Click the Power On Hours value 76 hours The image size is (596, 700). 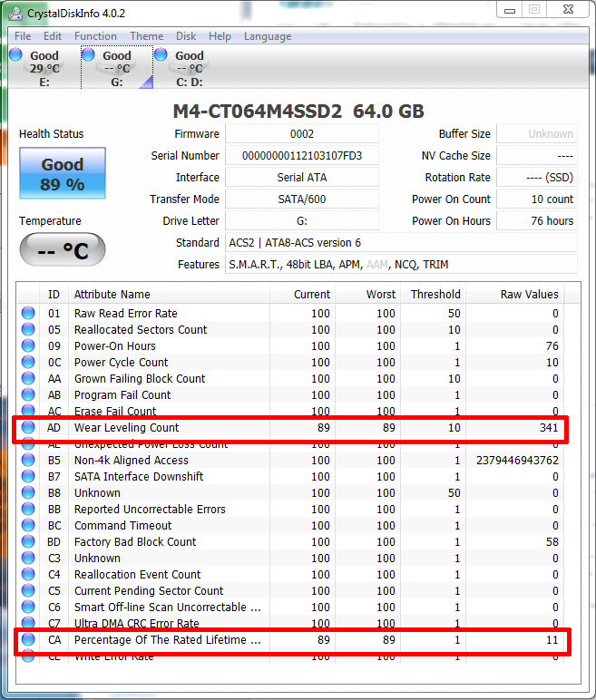pyautogui.click(x=537, y=221)
